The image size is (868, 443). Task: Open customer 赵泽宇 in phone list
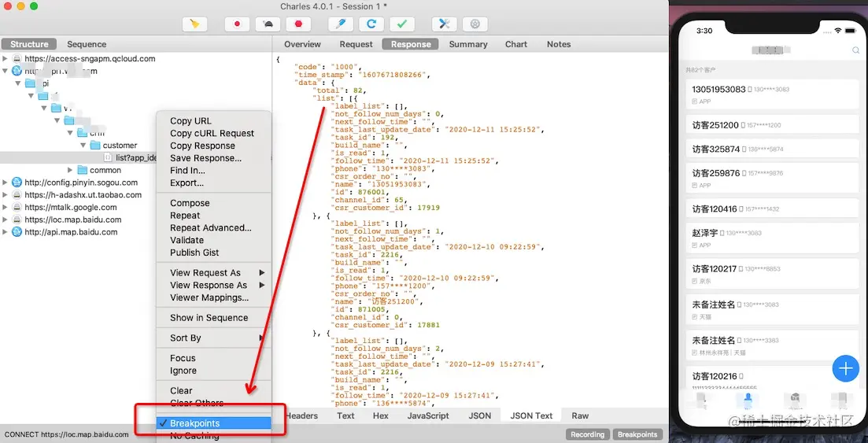point(772,238)
